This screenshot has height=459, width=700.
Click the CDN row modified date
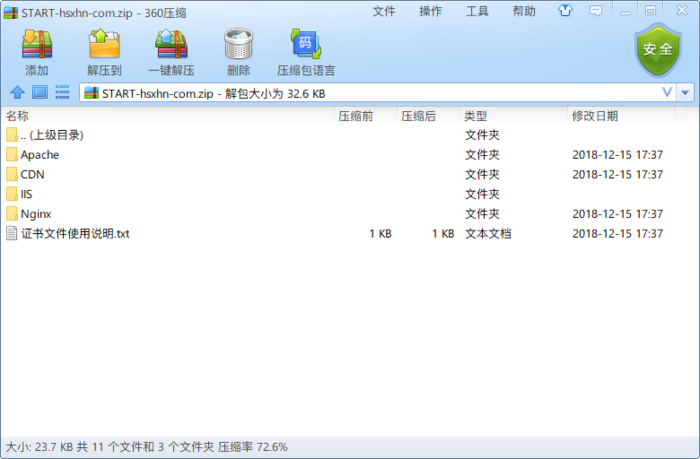pyautogui.click(x=617, y=175)
